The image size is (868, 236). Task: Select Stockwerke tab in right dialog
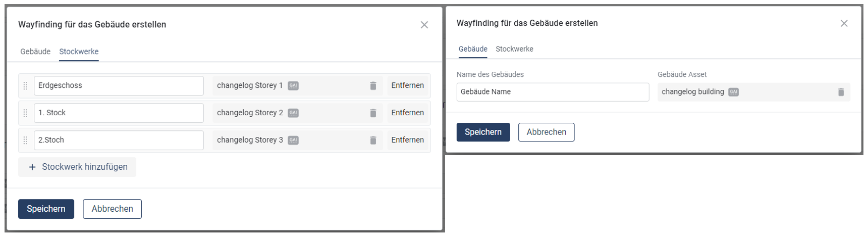(514, 49)
